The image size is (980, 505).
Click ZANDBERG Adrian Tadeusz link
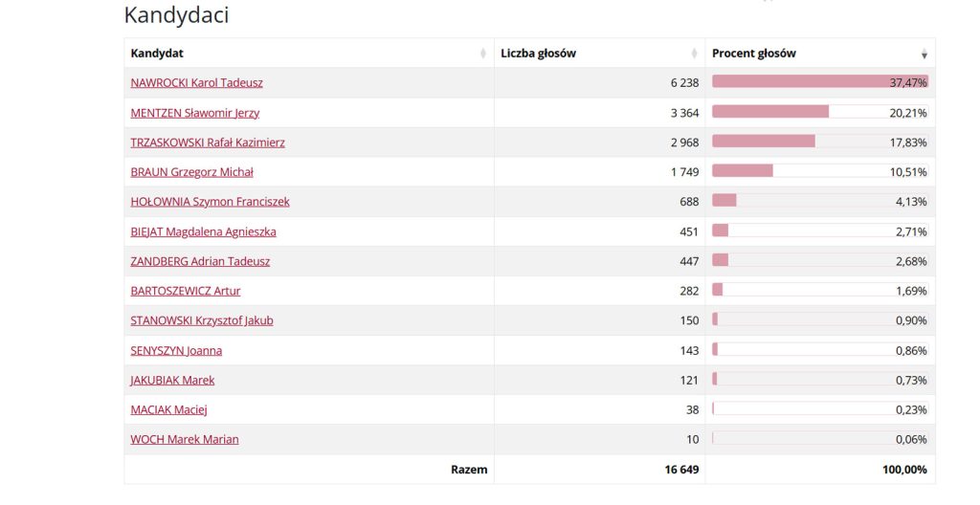[200, 261]
